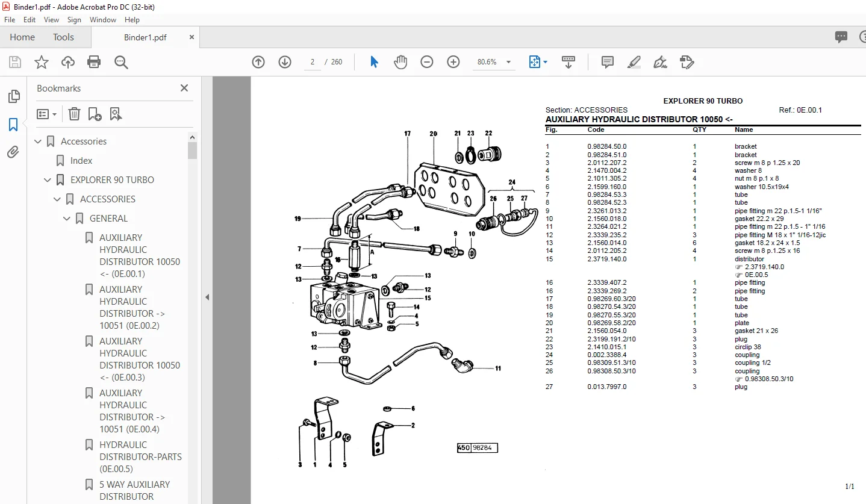This screenshot has height=504, width=866.
Task: Click the page number input field
Action: click(313, 62)
